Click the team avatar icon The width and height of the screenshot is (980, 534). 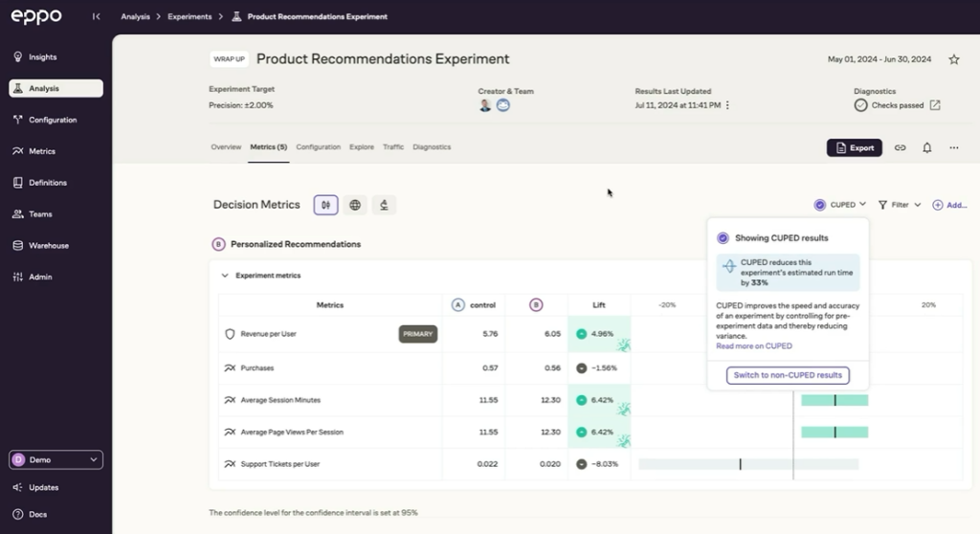pos(503,105)
